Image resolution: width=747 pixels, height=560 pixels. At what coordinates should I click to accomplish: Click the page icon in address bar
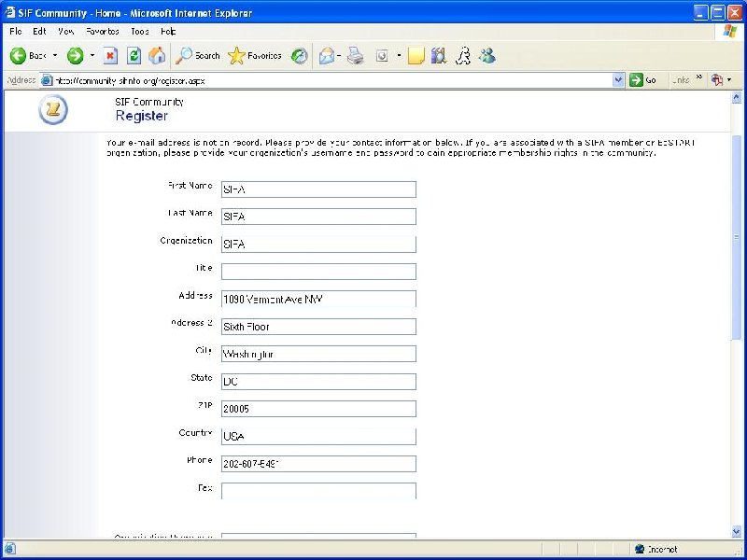click(x=47, y=80)
